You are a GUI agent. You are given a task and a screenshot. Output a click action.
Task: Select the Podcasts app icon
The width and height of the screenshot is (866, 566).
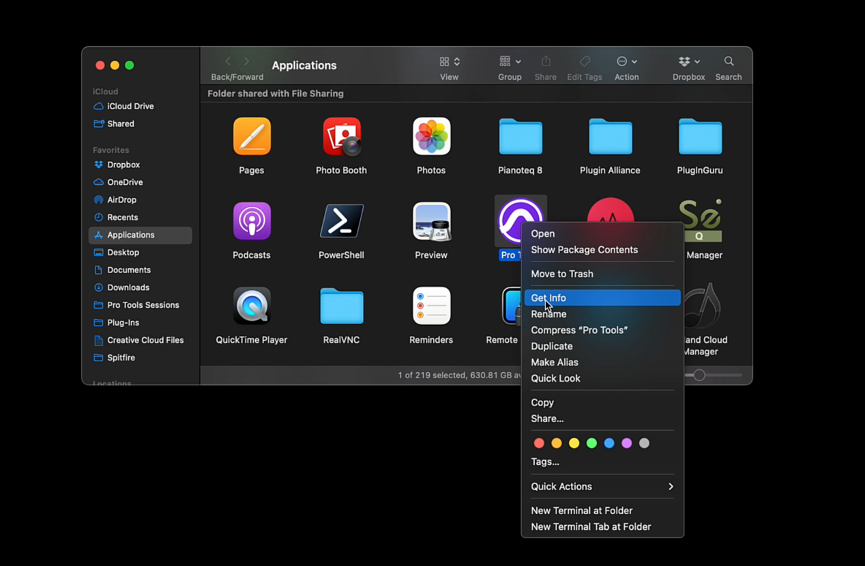pos(252,221)
